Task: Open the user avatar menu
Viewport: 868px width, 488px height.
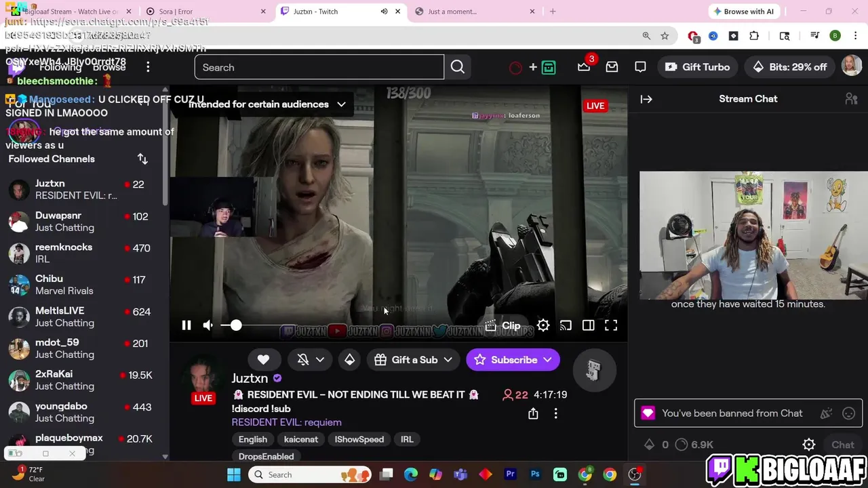Action: [851, 66]
